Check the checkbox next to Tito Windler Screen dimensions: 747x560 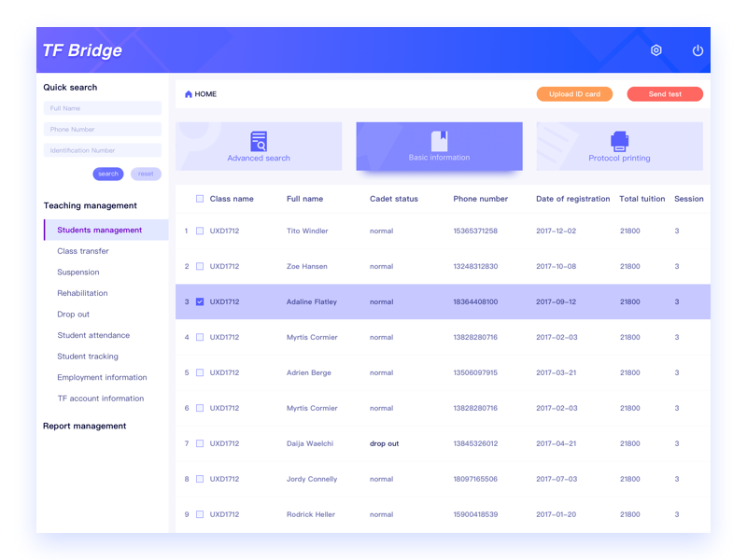click(x=200, y=231)
